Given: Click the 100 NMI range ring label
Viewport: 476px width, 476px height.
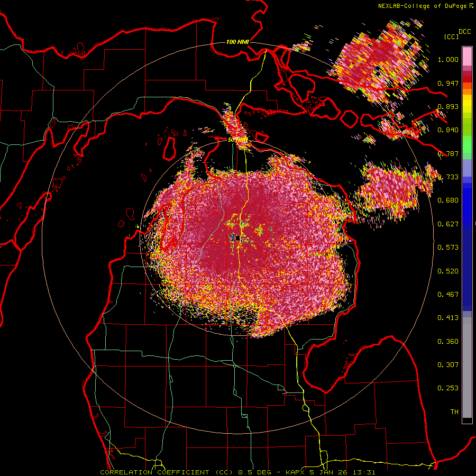Looking at the screenshot, I should point(237,42).
